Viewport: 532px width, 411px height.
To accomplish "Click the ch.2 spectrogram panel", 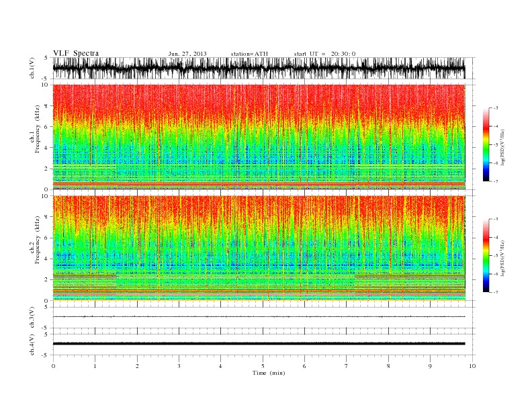I will click(x=259, y=248).
